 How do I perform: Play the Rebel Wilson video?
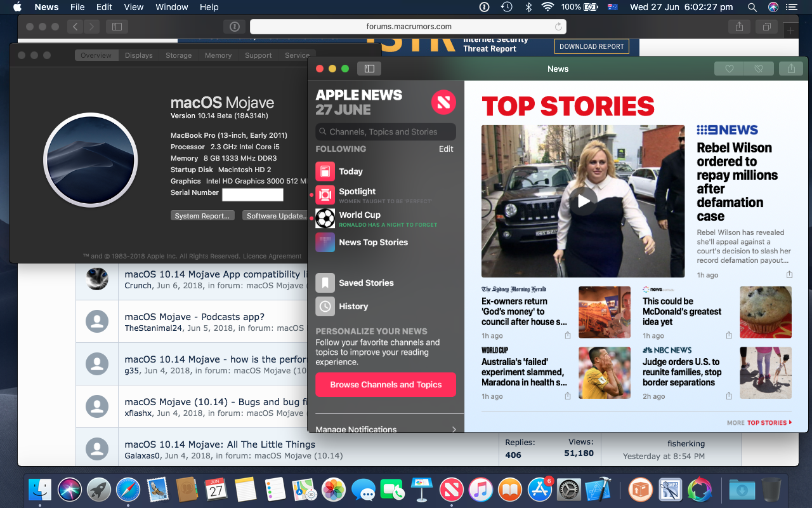[583, 201]
